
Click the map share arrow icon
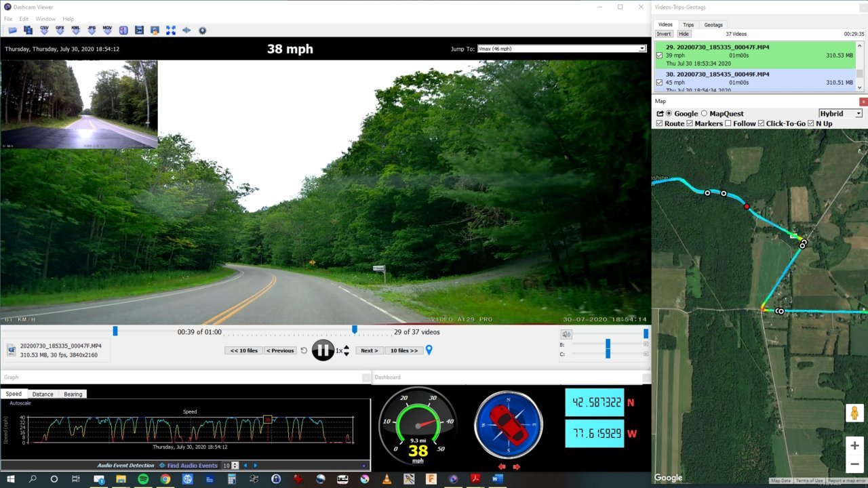660,113
